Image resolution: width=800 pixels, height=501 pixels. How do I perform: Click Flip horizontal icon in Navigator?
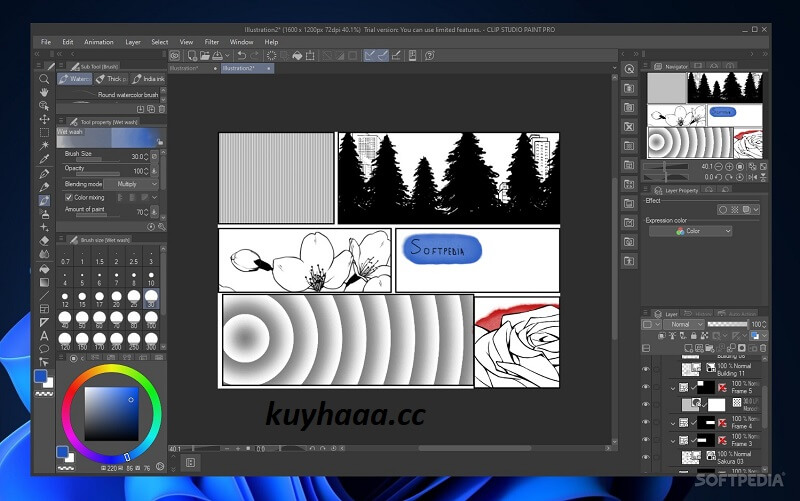tap(753, 178)
